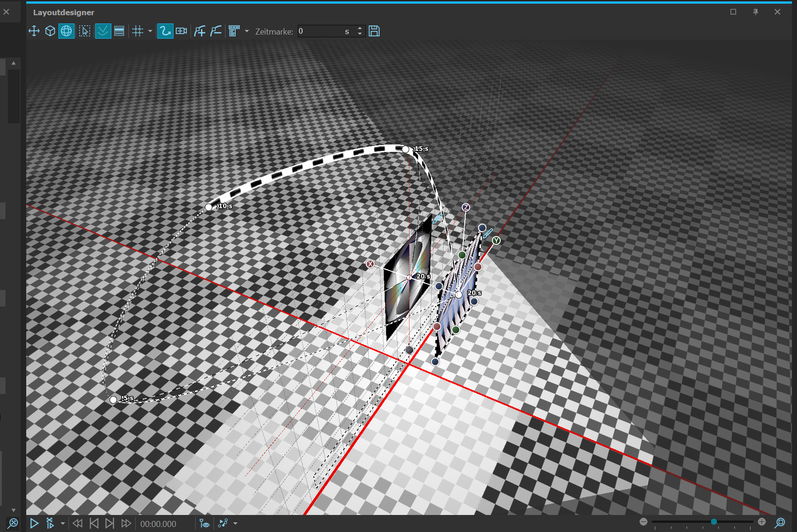Image resolution: width=797 pixels, height=532 pixels.
Task: Toggle the globe view mode button
Action: tap(66, 31)
